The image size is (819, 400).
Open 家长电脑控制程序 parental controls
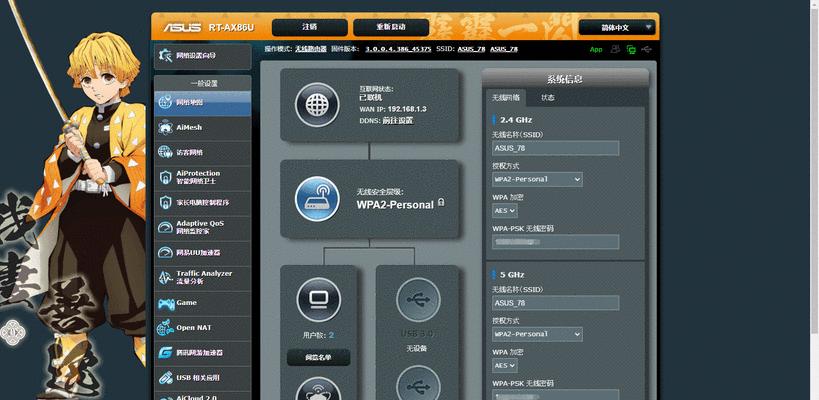pos(202,203)
